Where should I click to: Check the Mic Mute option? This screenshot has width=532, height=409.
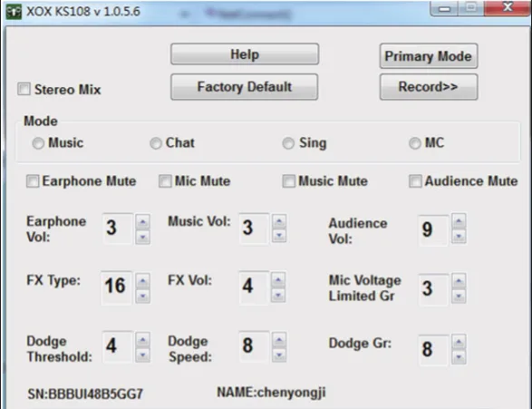[x=165, y=181]
